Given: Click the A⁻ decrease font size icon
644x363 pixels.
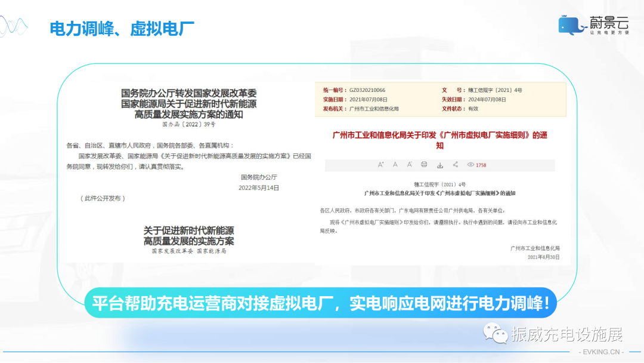Looking at the screenshot, I should pos(409,164).
